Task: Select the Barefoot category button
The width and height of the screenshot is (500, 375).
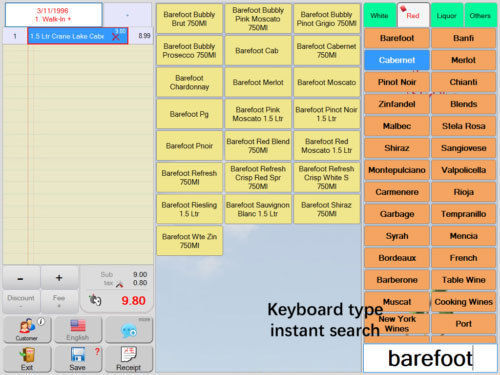Action: coord(397,38)
